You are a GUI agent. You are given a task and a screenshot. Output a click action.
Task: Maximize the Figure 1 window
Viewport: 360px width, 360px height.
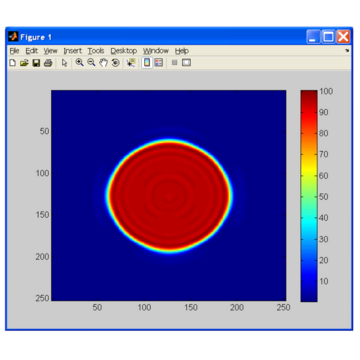tap(329, 37)
